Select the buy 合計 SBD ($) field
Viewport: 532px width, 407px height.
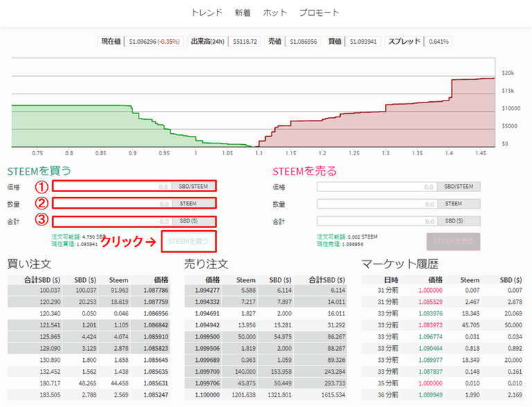111,221
